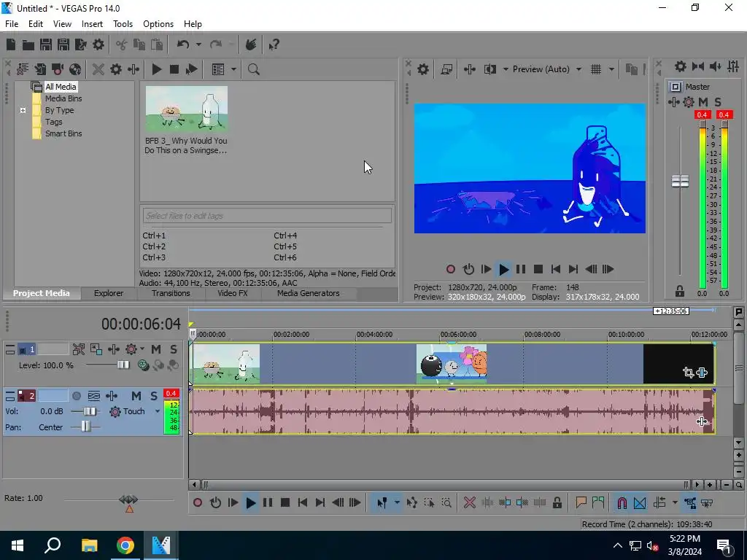This screenshot has height=560, width=747.
Task: Click Play in the timeline transport bar
Action: point(251,503)
